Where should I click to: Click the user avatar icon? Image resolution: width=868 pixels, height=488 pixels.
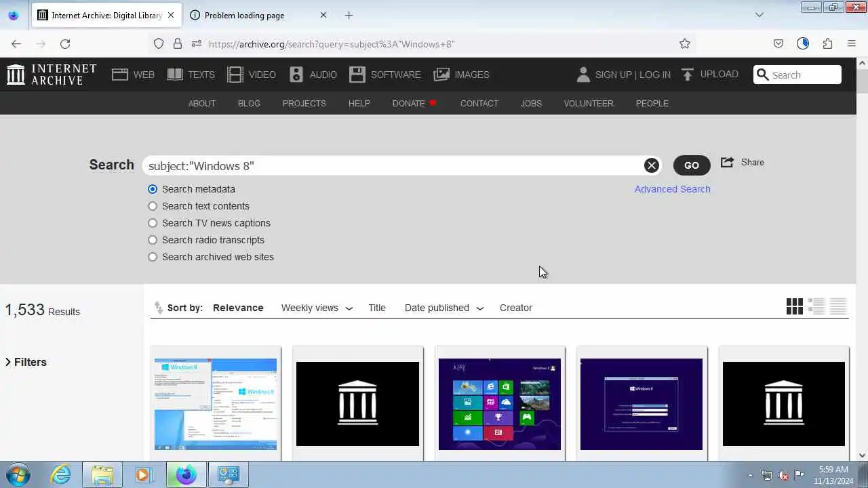pyautogui.click(x=583, y=75)
